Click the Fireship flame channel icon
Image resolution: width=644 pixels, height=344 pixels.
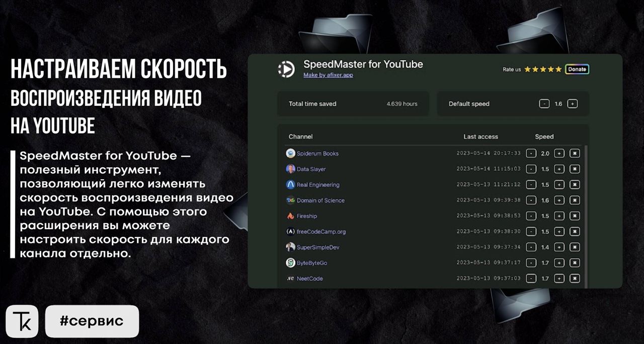pos(290,216)
